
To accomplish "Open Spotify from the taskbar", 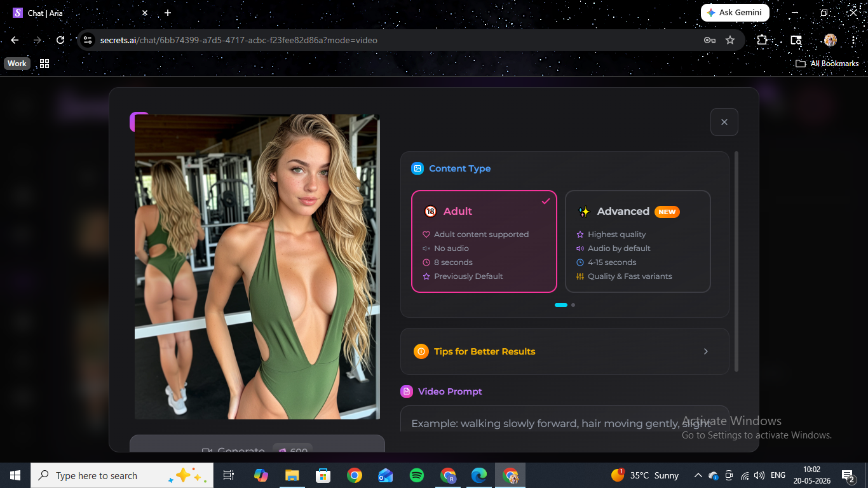I will pos(417,475).
